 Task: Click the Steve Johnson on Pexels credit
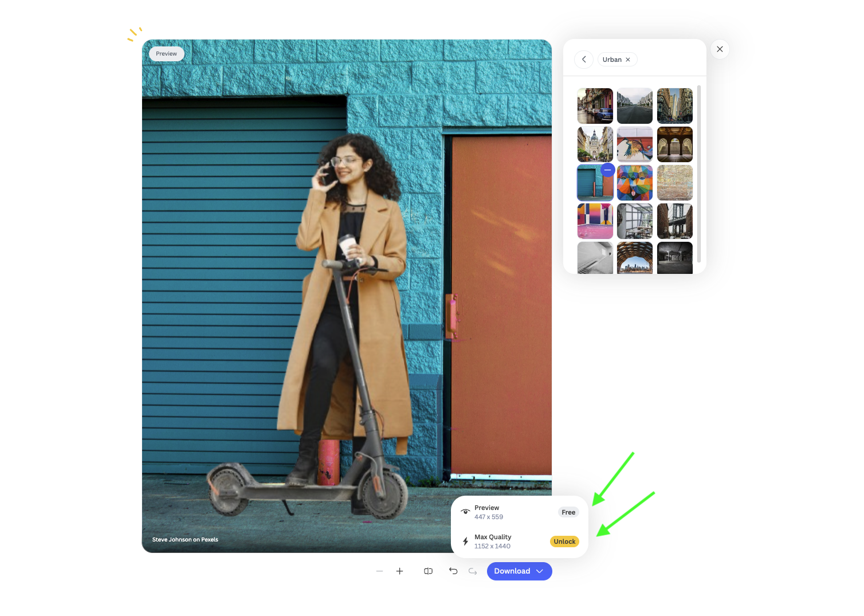(x=185, y=540)
